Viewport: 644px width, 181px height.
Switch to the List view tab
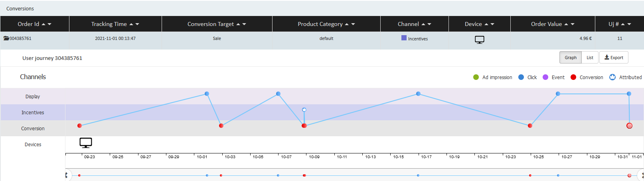590,58
